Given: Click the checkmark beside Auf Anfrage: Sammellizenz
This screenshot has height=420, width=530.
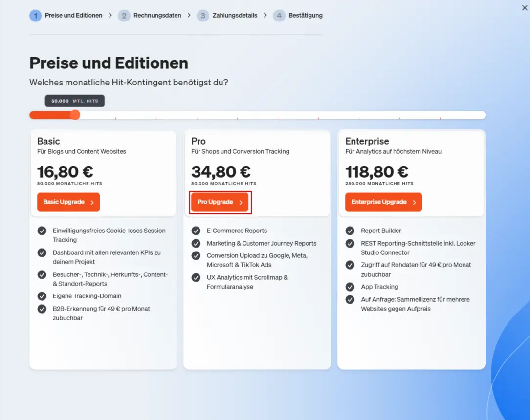Looking at the screenshot, I should 350,299.
